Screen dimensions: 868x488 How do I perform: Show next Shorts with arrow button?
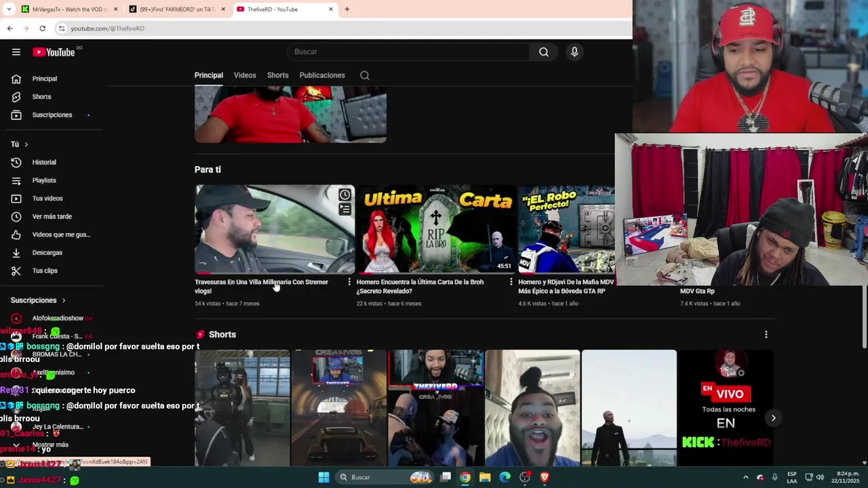(x=773, y=418)
